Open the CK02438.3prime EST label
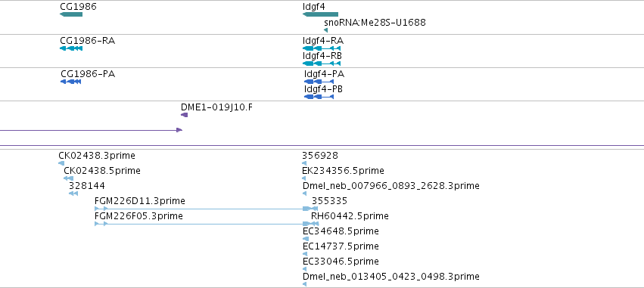This screenshot has height=288, width=644. coord(97,156)
